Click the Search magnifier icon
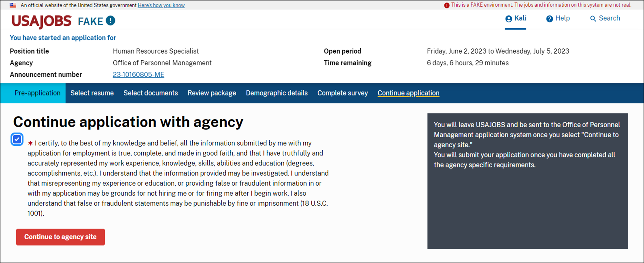This screenshot has width=644, height=263. [593, 19]
